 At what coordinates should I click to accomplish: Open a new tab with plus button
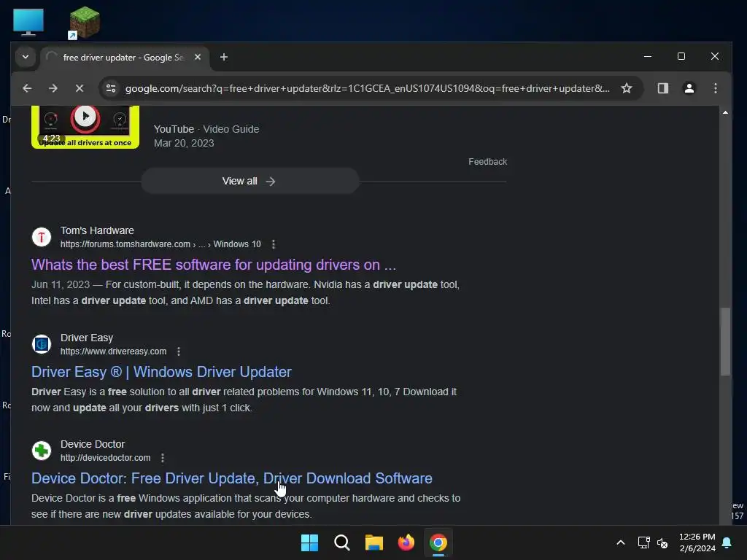[x=223, y=57]
